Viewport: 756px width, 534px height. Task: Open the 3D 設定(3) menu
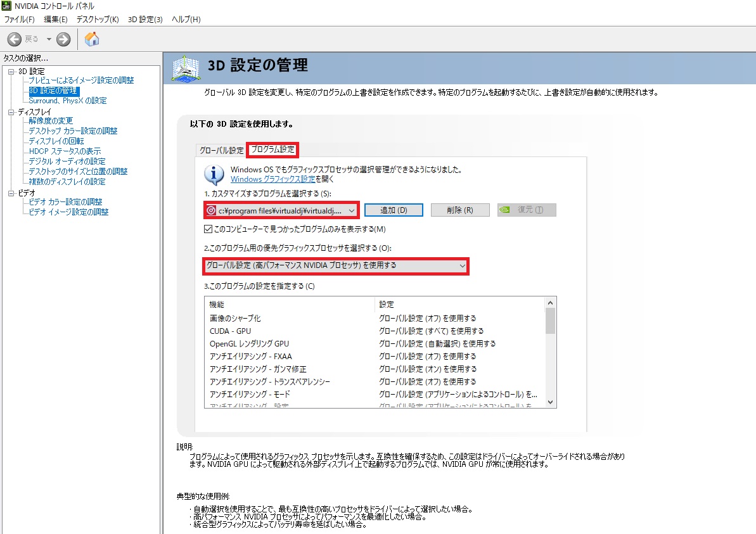click(145, 19)
